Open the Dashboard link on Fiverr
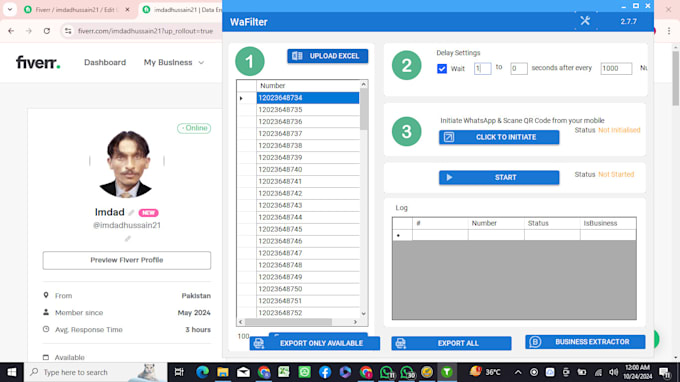The image size is (680, 382). pyautogui.click(x=105, y=62)
